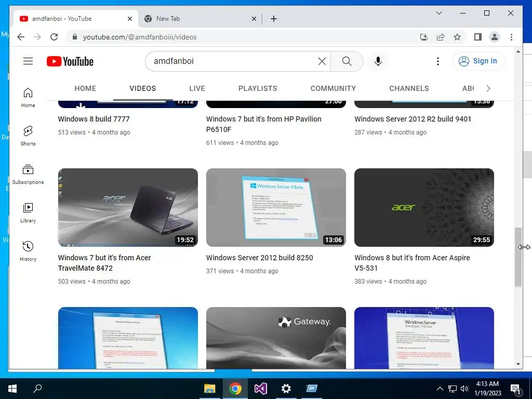Open the volume control in system tray
This screenshot has height=399, width=532.
(464, 389)
